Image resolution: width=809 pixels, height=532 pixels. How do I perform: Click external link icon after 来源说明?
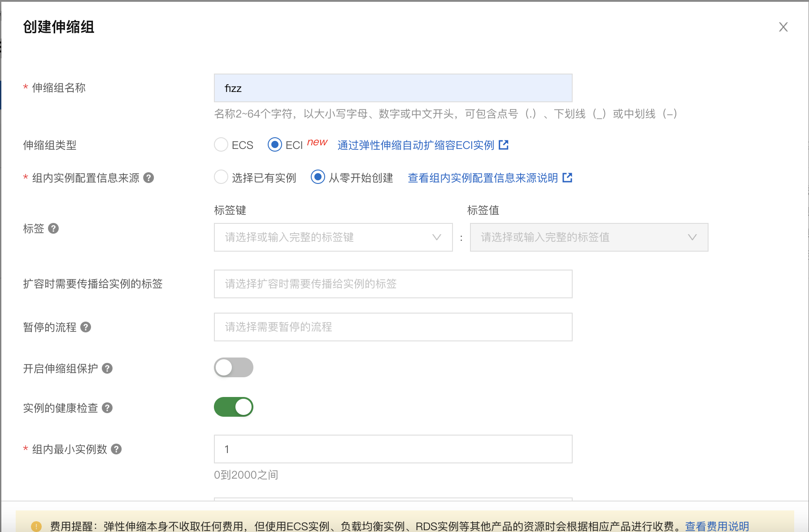567,178
